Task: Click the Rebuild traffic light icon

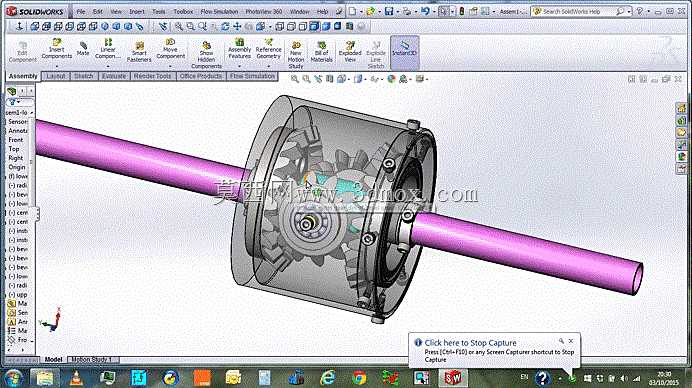Action: [462, 11]
